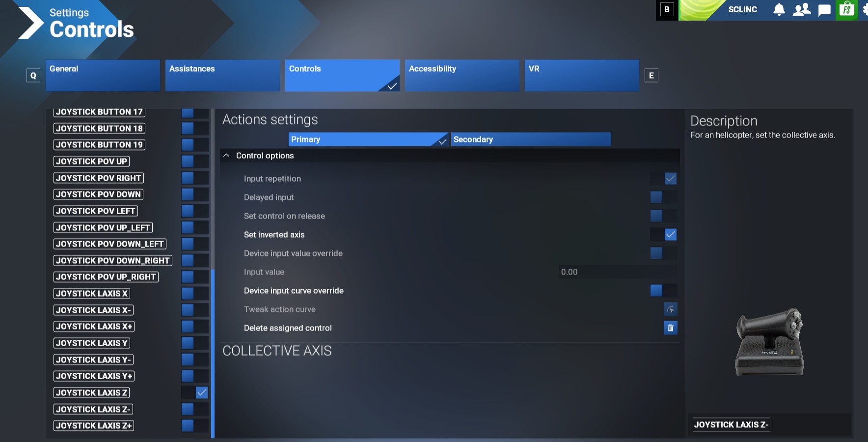Switch to the General tab
868x442 pixels.
point(103,76)
